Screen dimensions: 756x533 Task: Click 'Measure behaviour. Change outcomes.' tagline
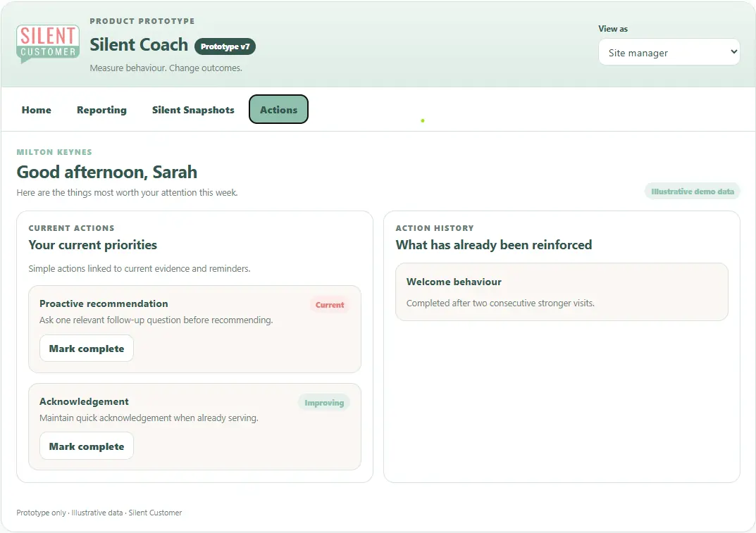(x=166, y=68)
